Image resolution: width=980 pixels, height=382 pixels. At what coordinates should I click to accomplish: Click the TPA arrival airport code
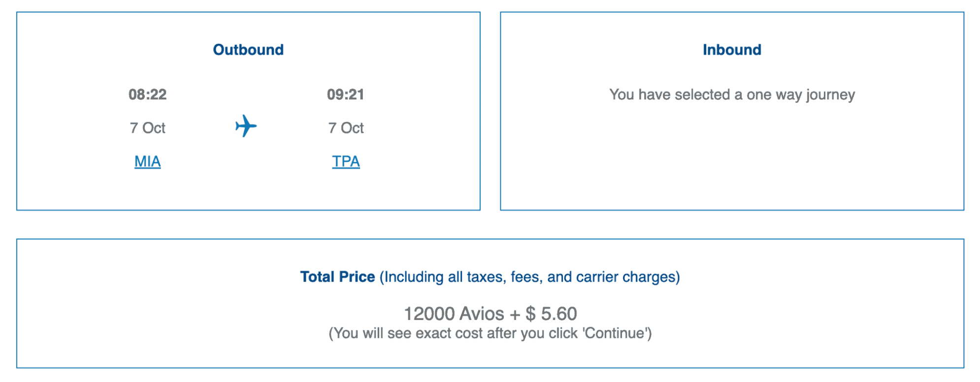346,161
